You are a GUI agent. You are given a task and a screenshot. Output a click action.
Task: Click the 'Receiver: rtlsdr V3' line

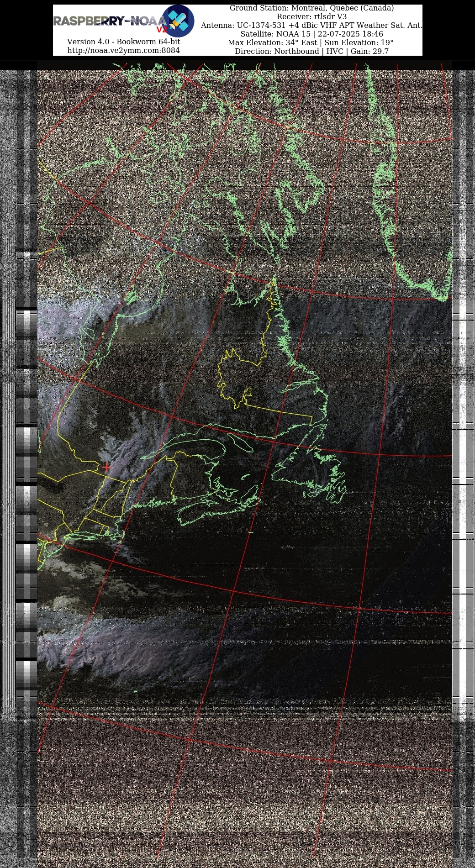coord(312,17)
